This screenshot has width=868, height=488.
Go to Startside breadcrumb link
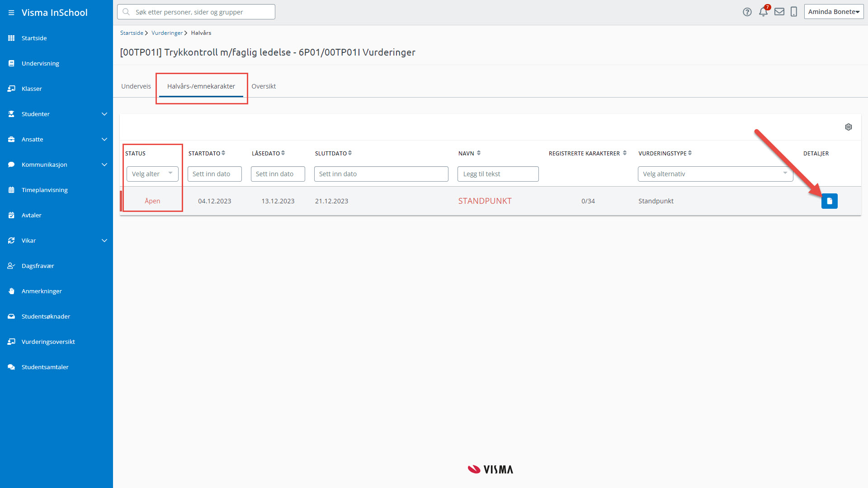point(132,33)
